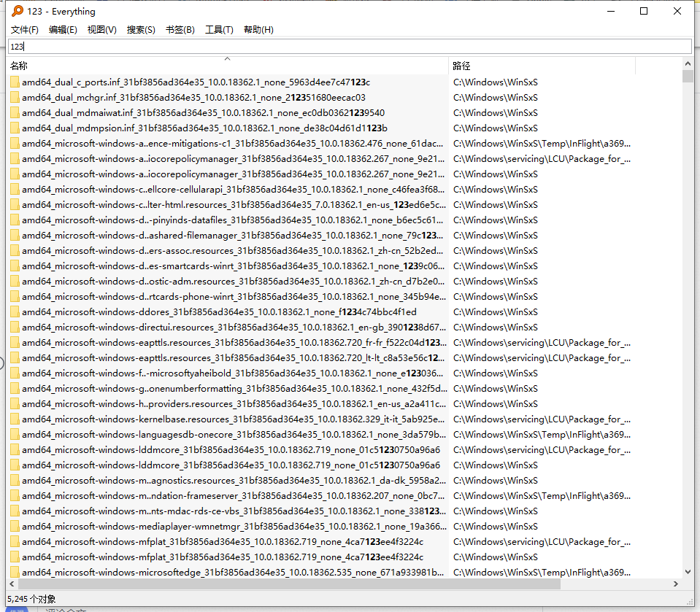The width and height of the screenshot is (700, 612).
Task: Open the 搜索(S) menu
Action: tap(140, 30)
